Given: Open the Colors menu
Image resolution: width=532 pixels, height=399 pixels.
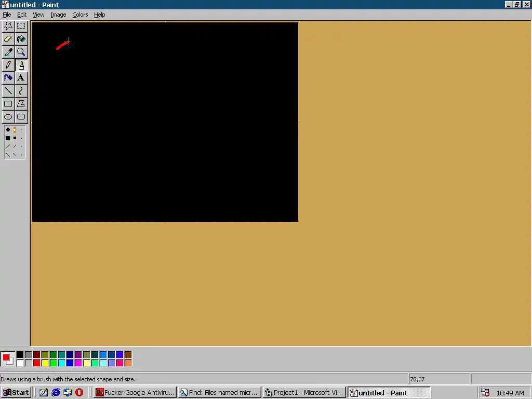Looking at the screenshot, I should point(80,15).
